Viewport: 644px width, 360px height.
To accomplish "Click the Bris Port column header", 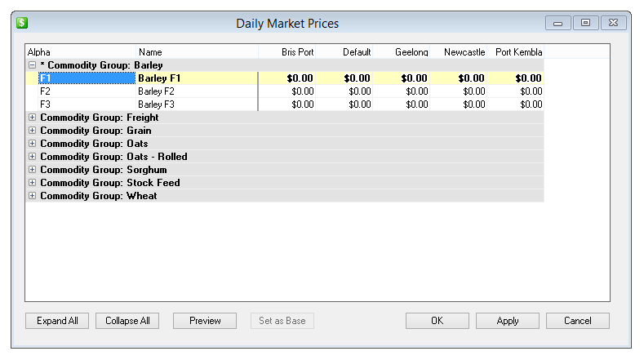I will pyautogui.click(x=287, y=52).
